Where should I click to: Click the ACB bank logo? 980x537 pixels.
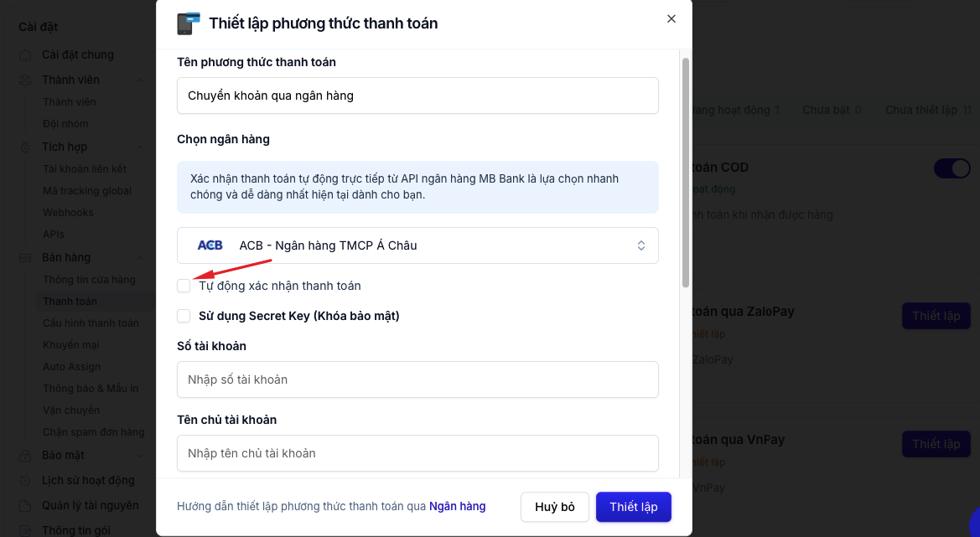(x=210, y=245)
